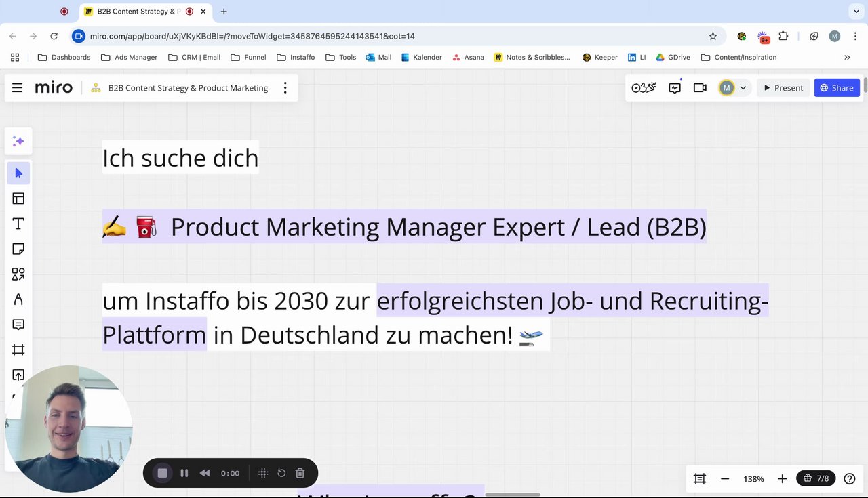This screenshot has height=498, width=868.
Task: Open the browser apps grid shortcut
Action: pyautogui.click(x=15, y=57)
